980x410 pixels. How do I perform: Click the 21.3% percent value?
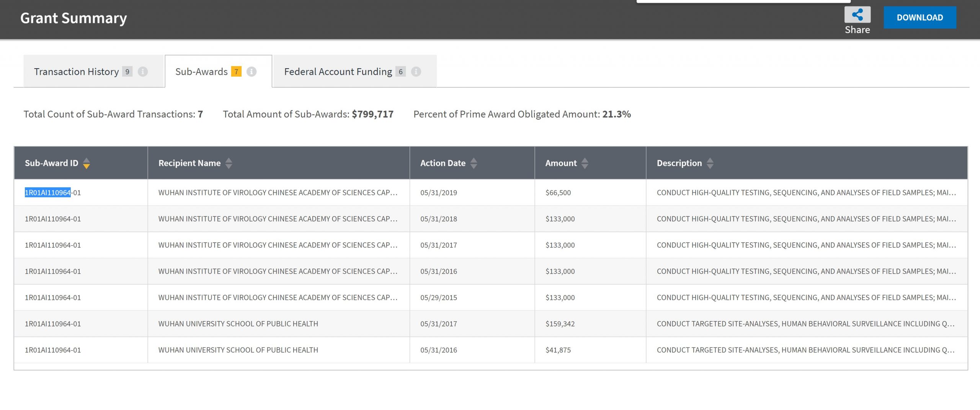(616, 114)
